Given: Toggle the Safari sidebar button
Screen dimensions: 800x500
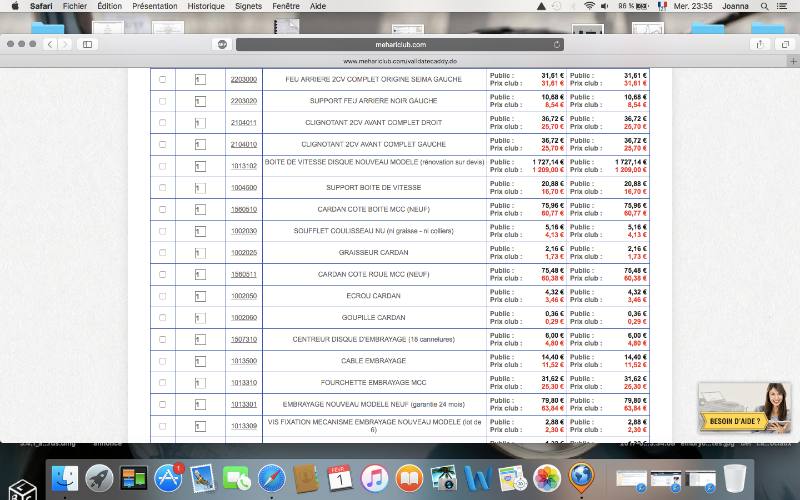Looking at the screenshot, I should tap(87, 44).
